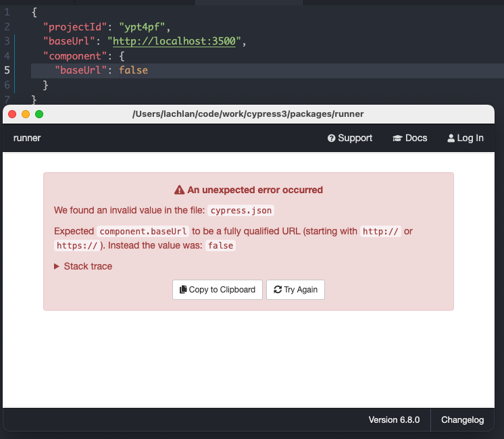Open the Changelog link in the footer
The image size is (504, 439).
pyautogui.click(x=462, y=419)
